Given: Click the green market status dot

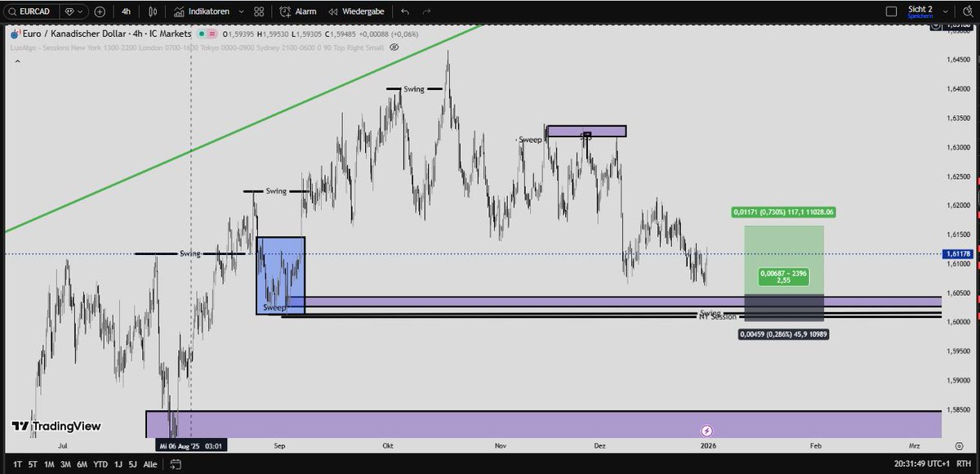Looking at the screenshot, I should (200, 34).
